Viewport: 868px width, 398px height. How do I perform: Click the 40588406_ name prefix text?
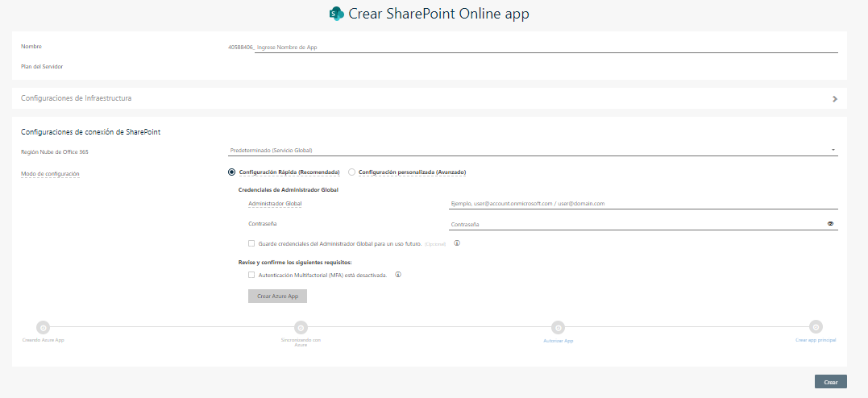click(x=241, y=47)
